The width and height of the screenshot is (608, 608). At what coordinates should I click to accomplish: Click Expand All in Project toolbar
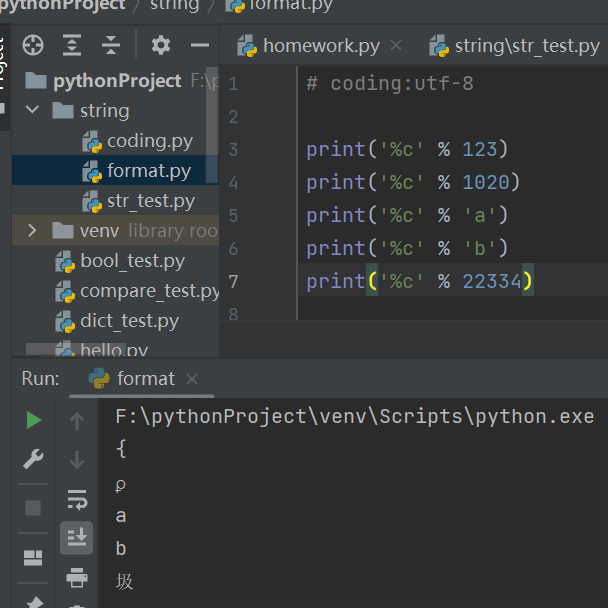click(x=72, y=45)
